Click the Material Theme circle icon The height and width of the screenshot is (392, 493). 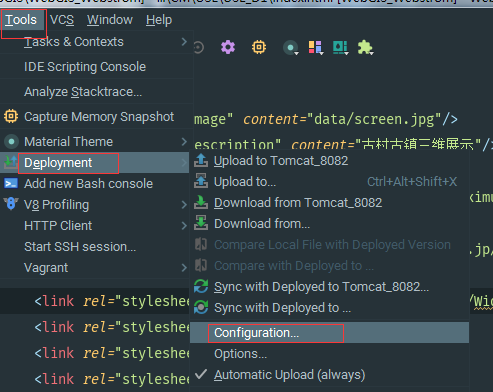(11, 142)
